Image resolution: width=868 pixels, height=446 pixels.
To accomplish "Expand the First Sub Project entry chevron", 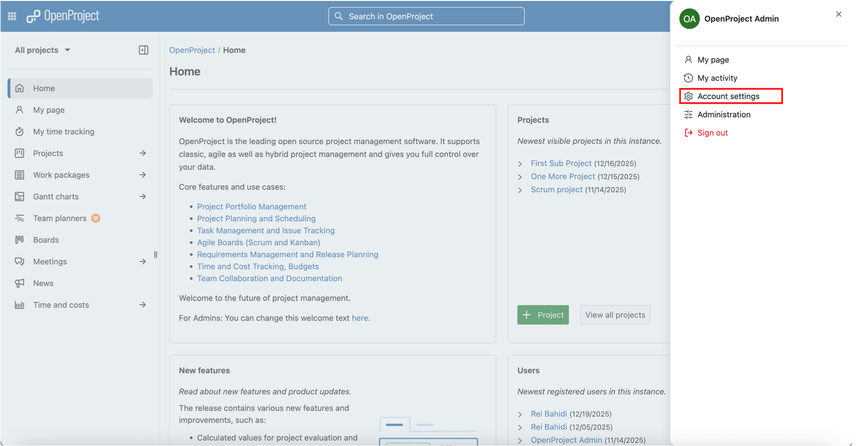I will [x=520, y=164].
